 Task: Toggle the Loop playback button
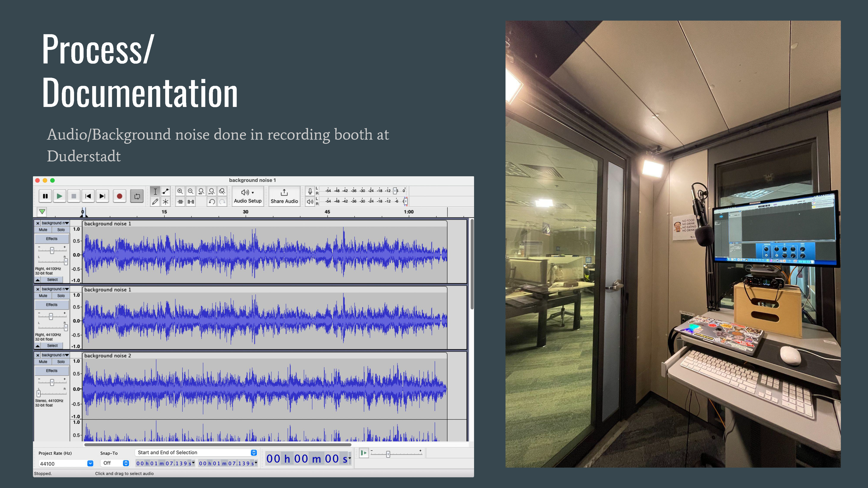137,196
